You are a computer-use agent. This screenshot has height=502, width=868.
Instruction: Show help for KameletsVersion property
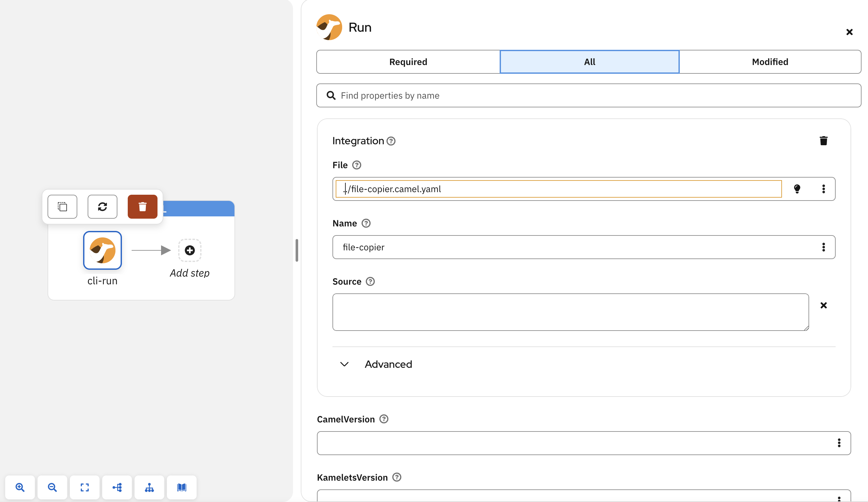[x=397, y=477]
